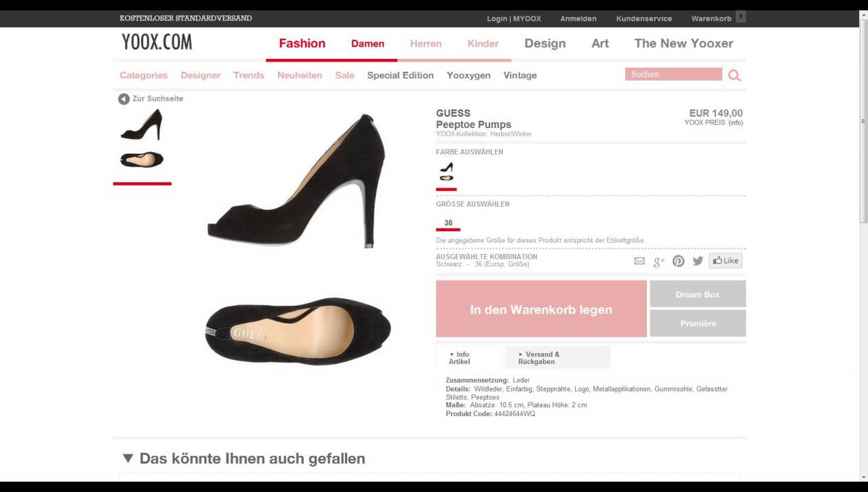Viewport: 868px width, 492px height.
Task: Select the top view shoe thumbnail
Action: (142, 161)
